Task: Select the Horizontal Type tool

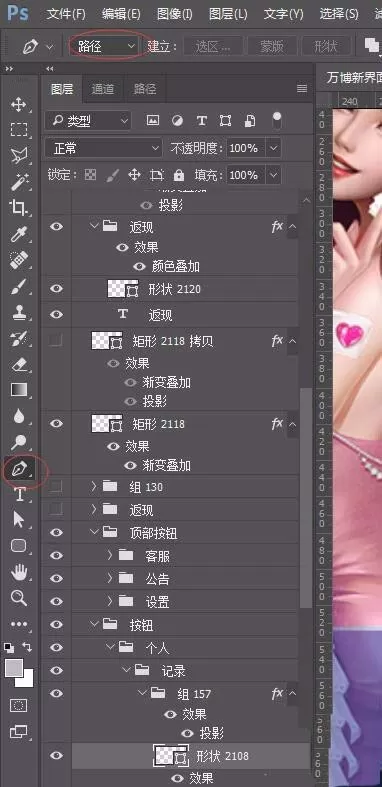Action: tap(19, 494)
